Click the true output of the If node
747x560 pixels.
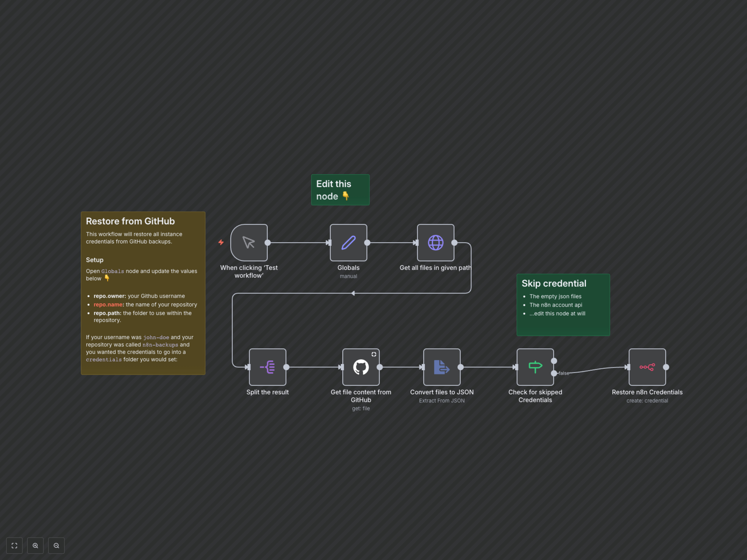554,361
